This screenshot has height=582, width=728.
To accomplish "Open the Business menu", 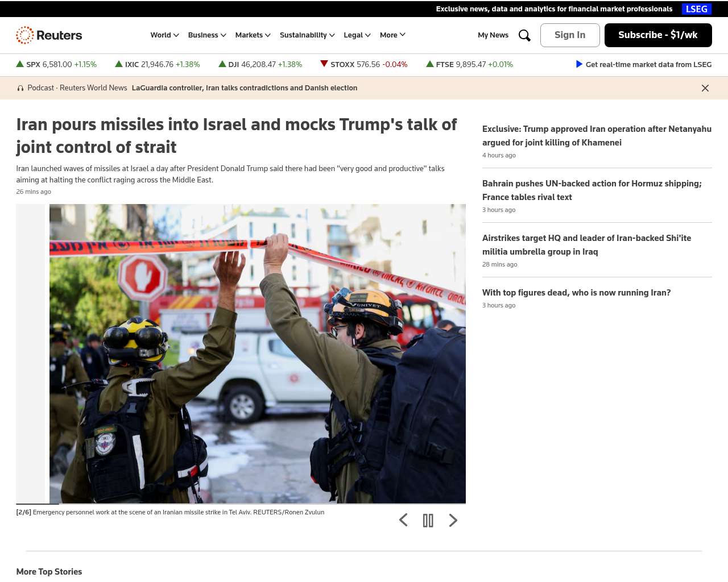I will tap(207, 35).
